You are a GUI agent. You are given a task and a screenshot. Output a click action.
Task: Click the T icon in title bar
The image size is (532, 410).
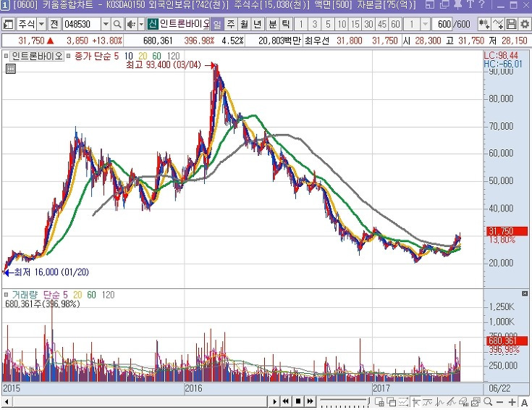pyautogui.click(x=470, y=4)
